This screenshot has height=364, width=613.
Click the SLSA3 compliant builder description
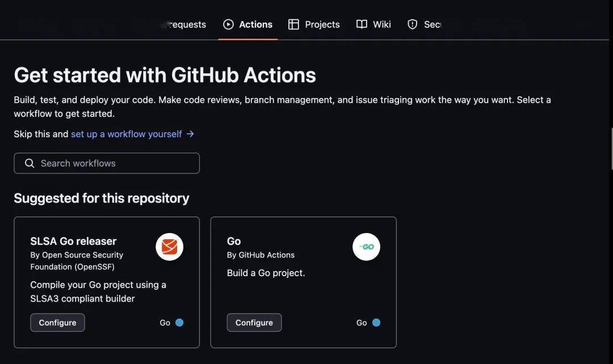pos(98,292)
